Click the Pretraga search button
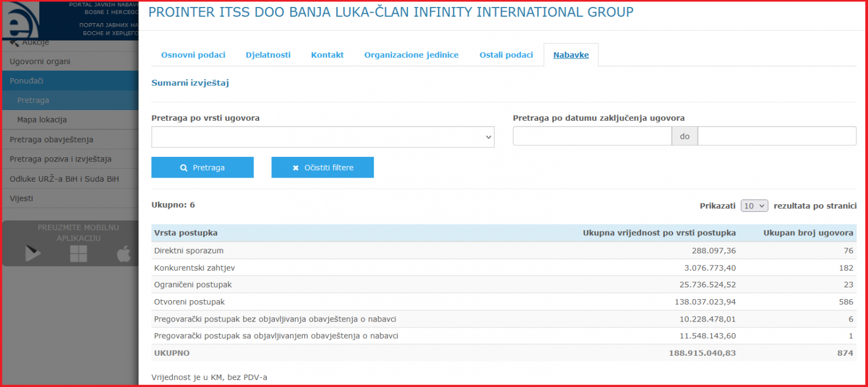 [203, 167]
